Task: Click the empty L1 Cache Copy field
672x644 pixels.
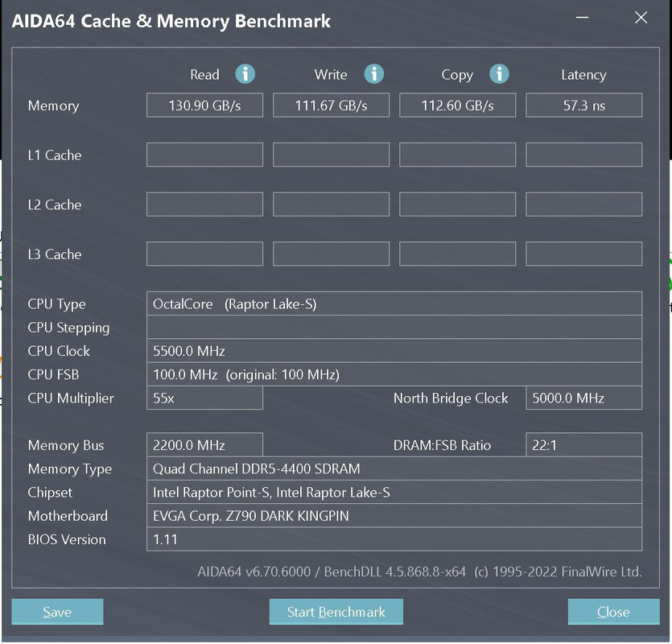Action: pyautogui.click(x=457, y=155)
